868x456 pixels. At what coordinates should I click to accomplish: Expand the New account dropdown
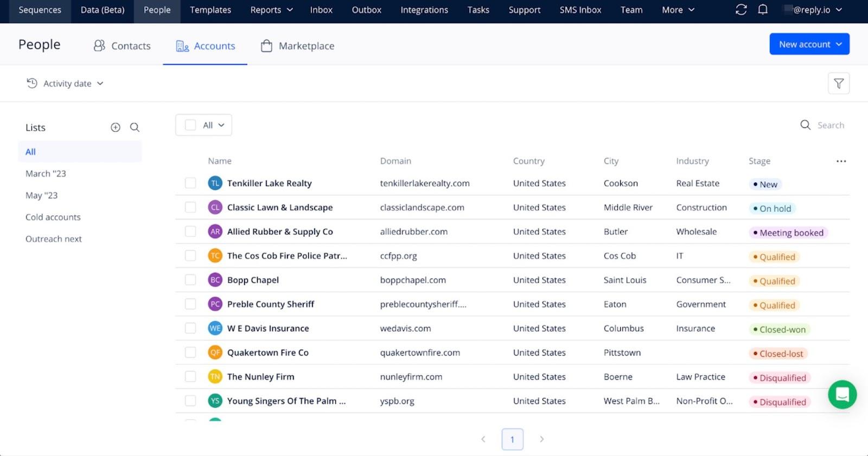coord(809,44)
